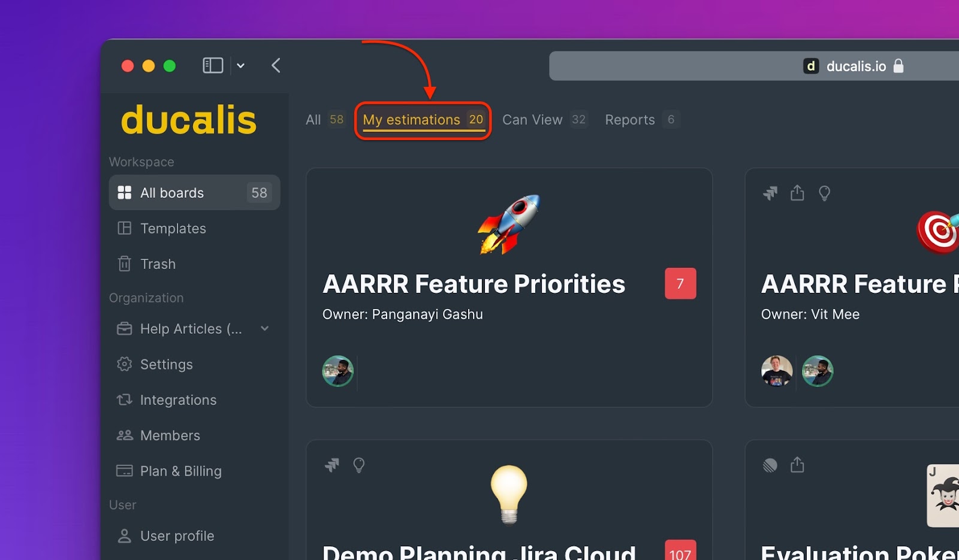Image resolution: width=959 pixels, height=560 pixels.
Task: Go back with the browser back arrow
Action: [276, 65]
